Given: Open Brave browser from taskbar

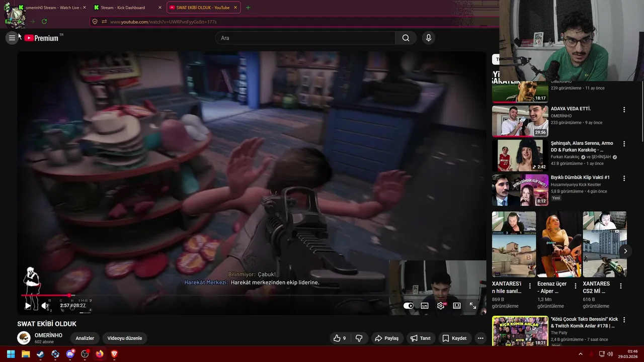Looking at the screenshot, I should [115, 354].
